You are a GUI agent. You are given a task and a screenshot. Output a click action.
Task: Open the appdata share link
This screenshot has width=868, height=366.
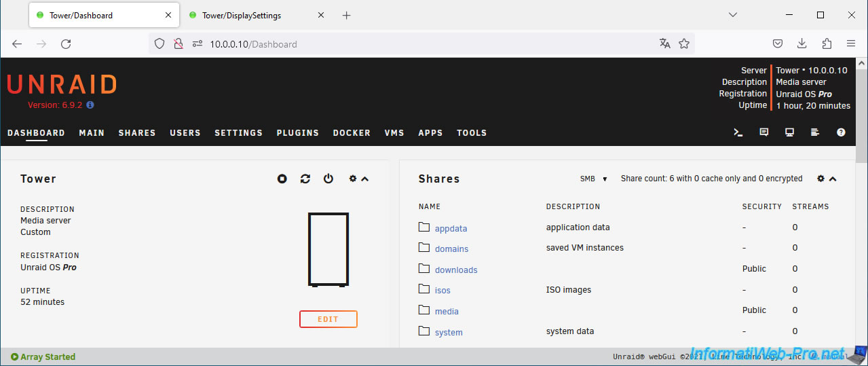(x=451, y=229)
